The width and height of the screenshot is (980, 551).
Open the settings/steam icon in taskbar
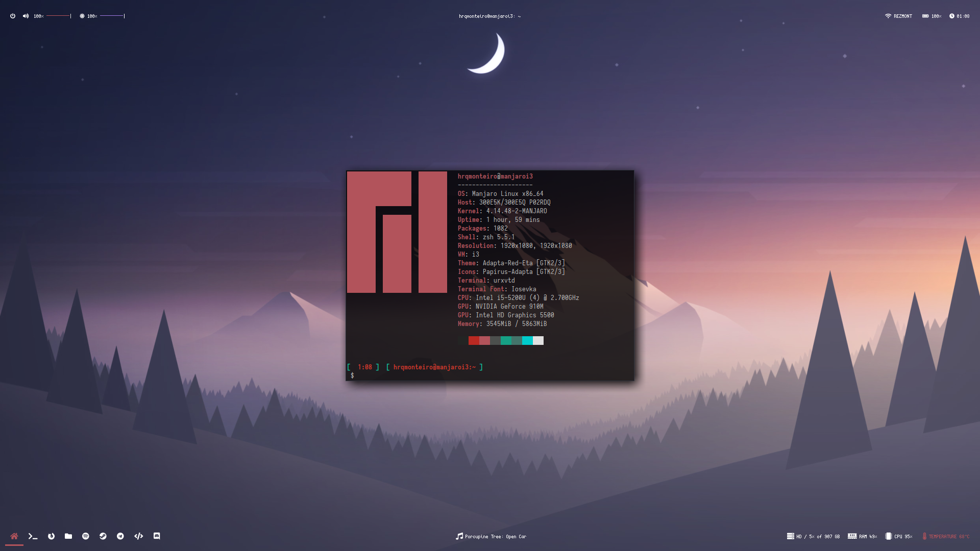(103, 536)
